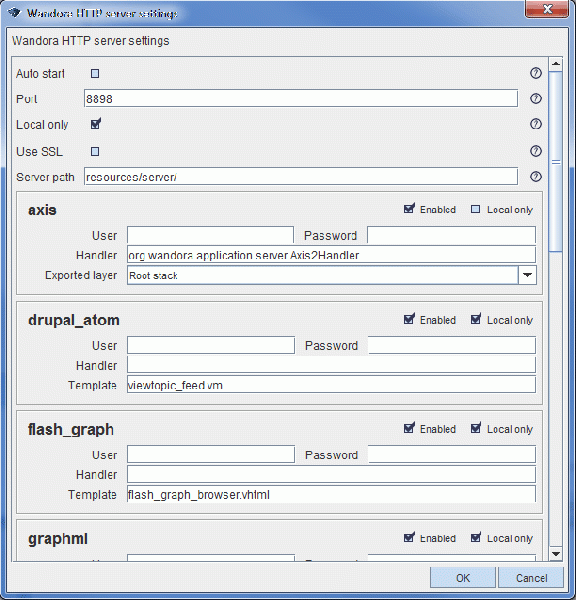
Task: Focus the Port input field
Action: pyautogui.click(x=301, y=98)
